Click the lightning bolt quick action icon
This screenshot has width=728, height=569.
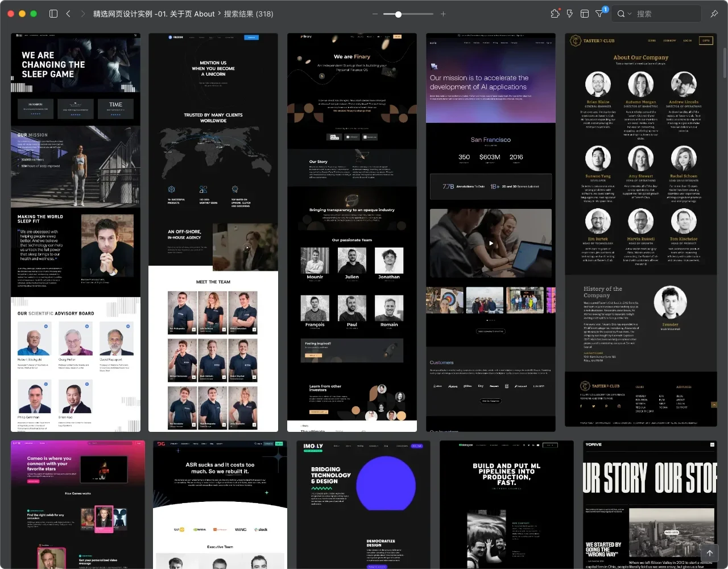[570, 14]
